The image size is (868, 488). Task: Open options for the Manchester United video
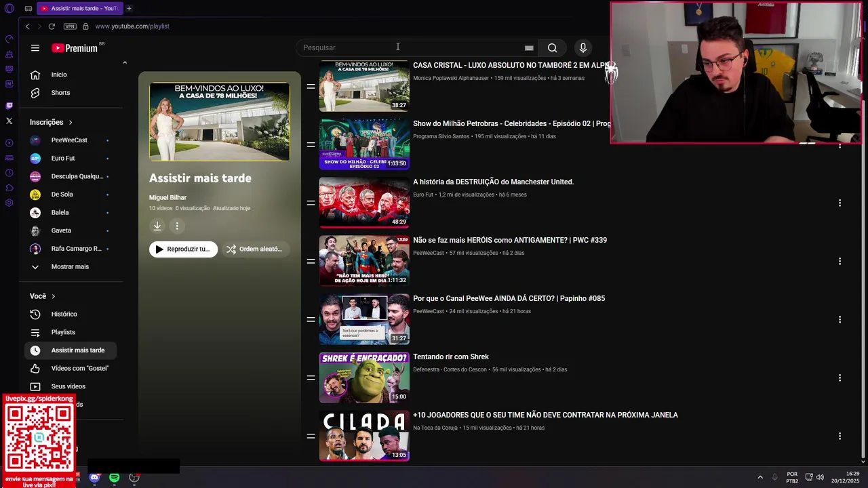coord(840,203)
